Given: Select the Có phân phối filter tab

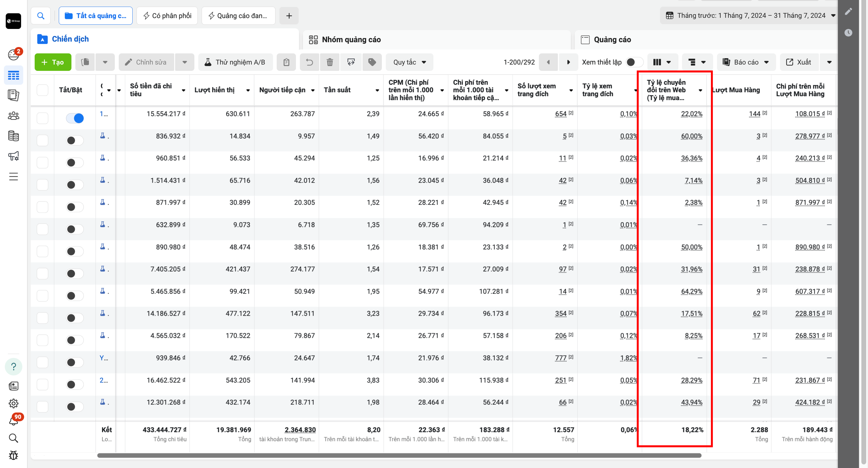Looking at the screenshot, I should 167,15.
